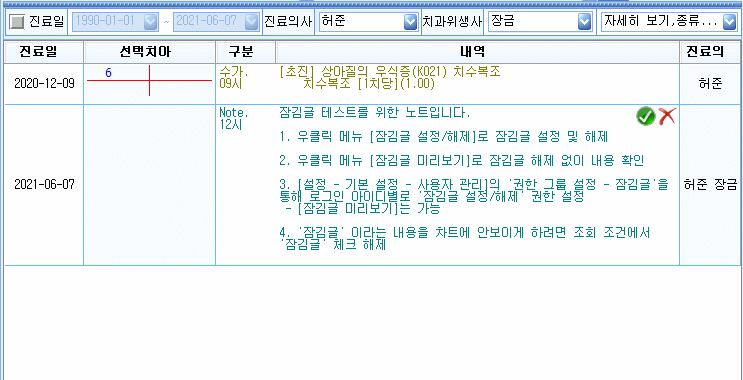Click the 잠김글 테스트를 위한 노트입니다 line
Screen dimensions: 743x380
[x=375, y=114]
